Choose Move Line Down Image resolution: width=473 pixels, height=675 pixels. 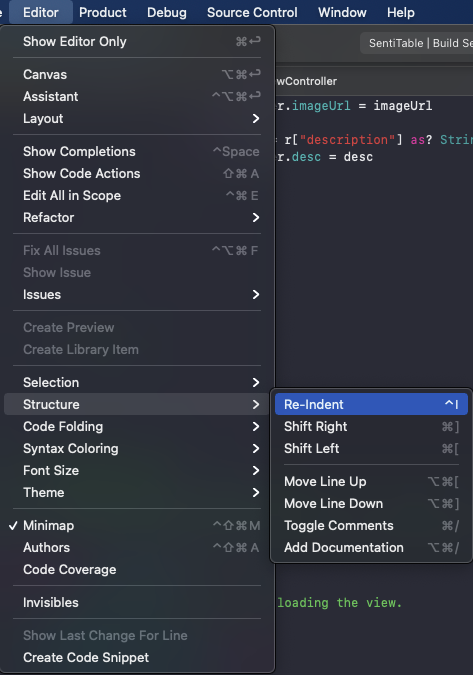tap(371, 503)
